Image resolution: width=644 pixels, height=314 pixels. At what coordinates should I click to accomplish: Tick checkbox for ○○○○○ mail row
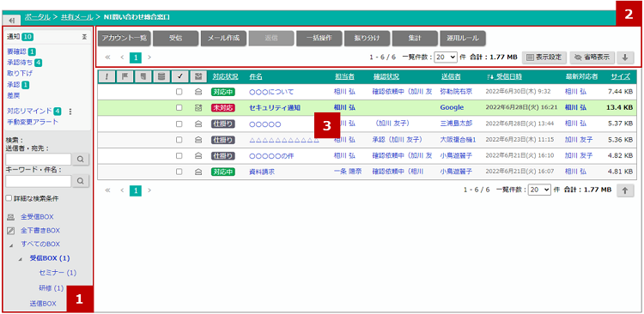click(179, 124)
